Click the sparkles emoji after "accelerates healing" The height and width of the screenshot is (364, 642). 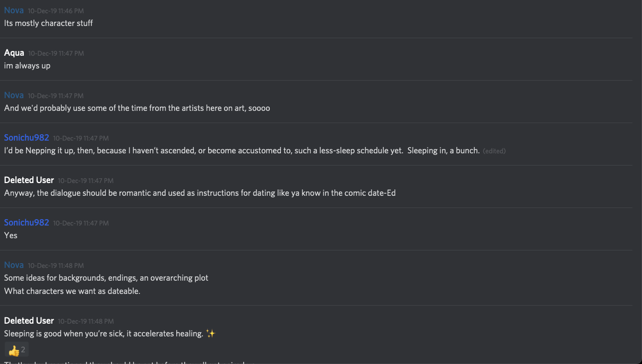[211, 334]
